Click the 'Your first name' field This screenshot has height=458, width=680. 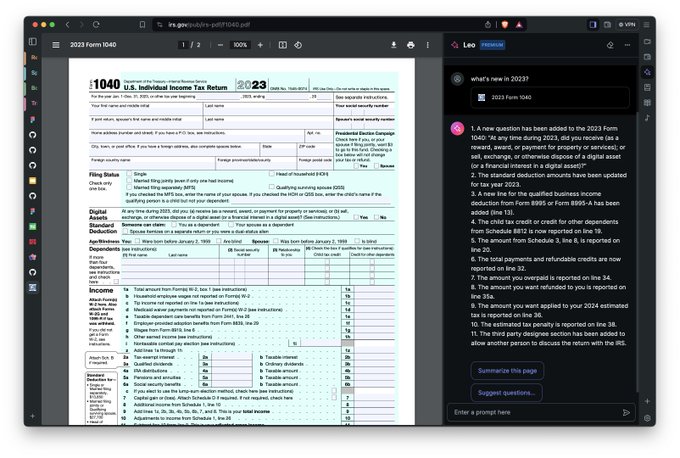pyautogui.click(x=146, y=109)
